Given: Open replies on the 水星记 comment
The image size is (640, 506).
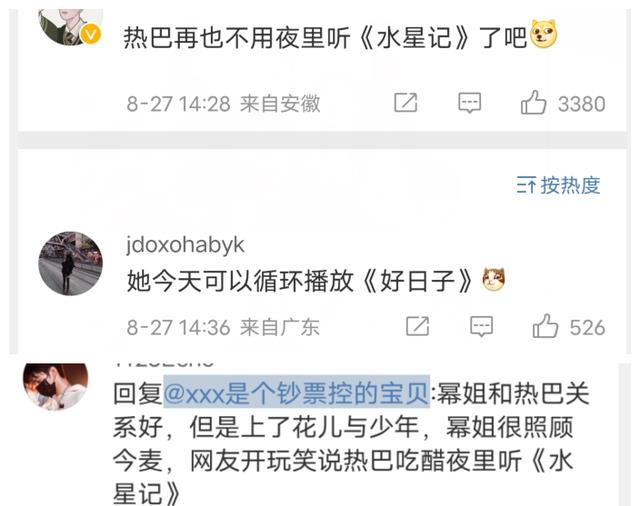Looking at the screenshot, I should 469,102.
